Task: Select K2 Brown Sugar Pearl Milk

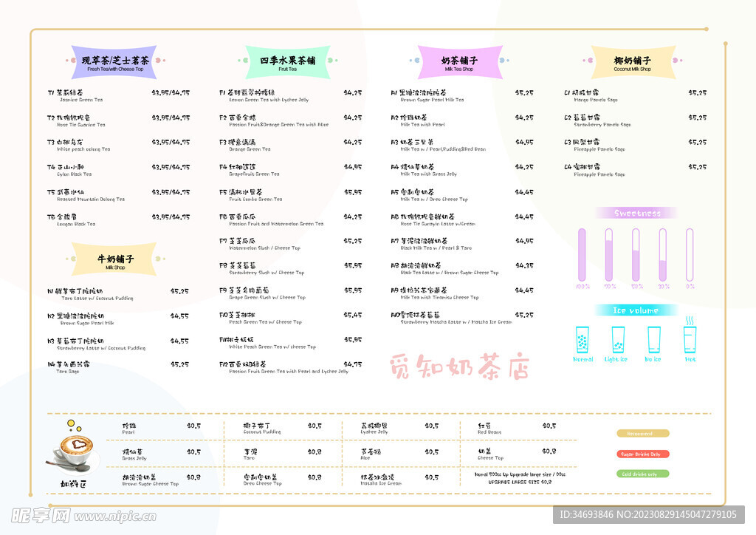Action: (118, 319)
